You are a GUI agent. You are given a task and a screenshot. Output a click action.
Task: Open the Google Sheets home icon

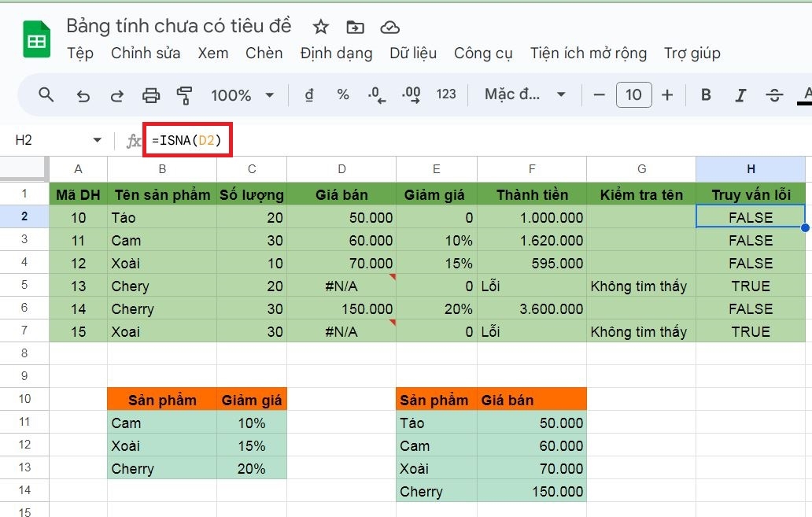pos(37,39)
